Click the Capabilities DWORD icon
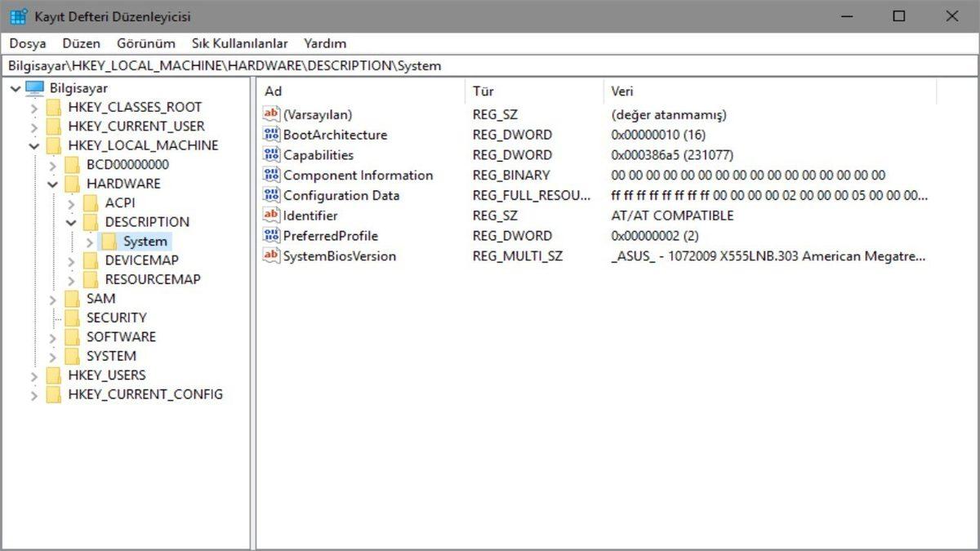 (x=270, y=154)
